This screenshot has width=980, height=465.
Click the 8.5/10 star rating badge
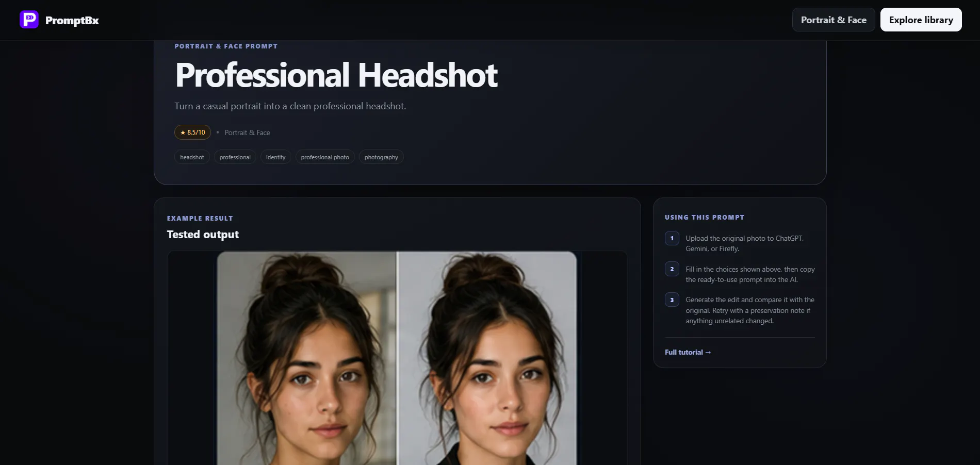[x=192, y=132]
